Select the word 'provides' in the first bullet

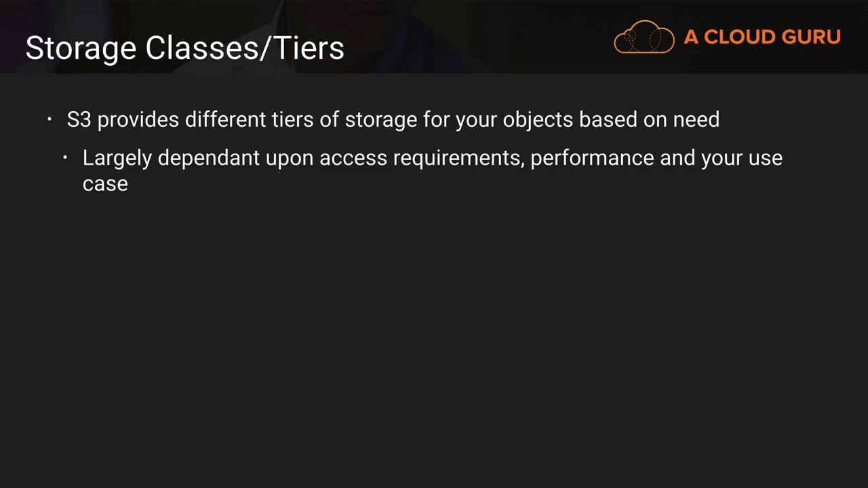coord(138,120)
